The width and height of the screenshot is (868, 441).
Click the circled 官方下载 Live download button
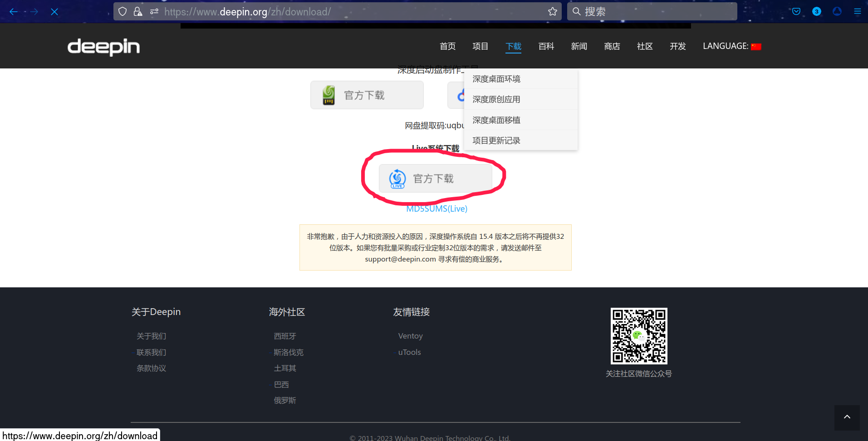tap(435, 178)
